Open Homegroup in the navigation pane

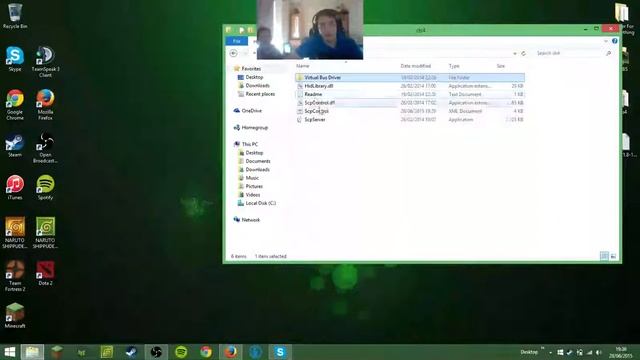(251, 128)
